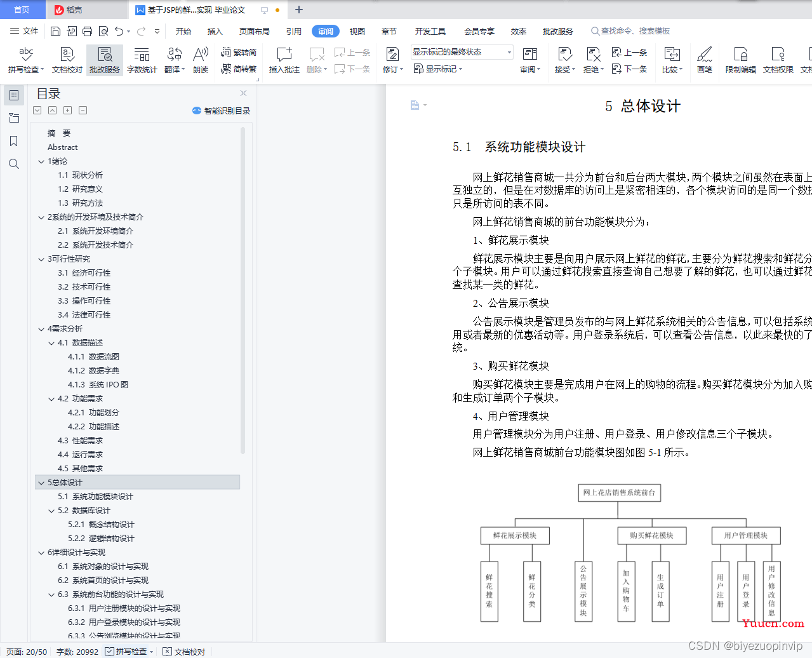Toggle 文档校对 in the status bar
Viewport: 812px width, 658px height.
click(184, 652)
